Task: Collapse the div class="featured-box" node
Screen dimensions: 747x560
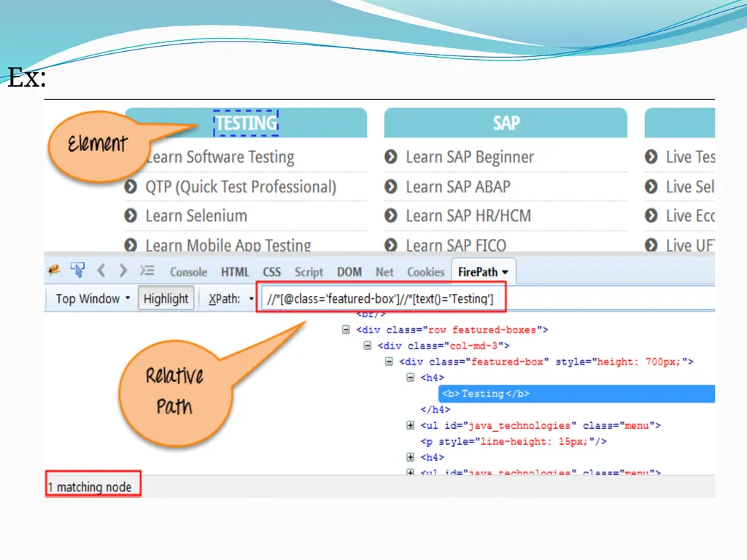Action: coord(389,362)
